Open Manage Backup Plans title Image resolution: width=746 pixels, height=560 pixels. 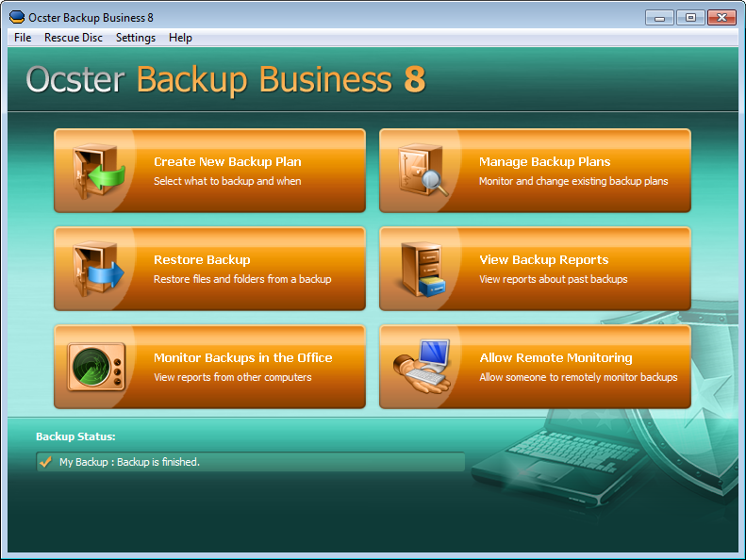[545, 162]
